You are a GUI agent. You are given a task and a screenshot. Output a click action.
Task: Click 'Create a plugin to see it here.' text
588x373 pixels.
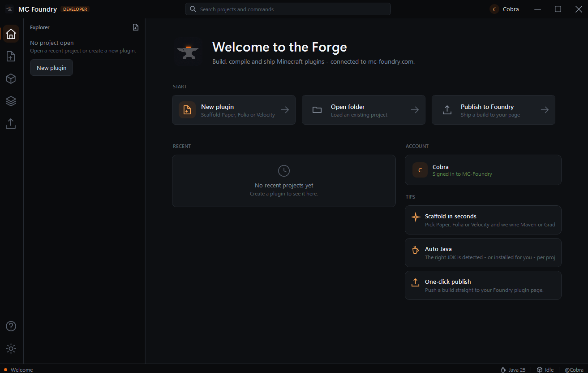284,194
